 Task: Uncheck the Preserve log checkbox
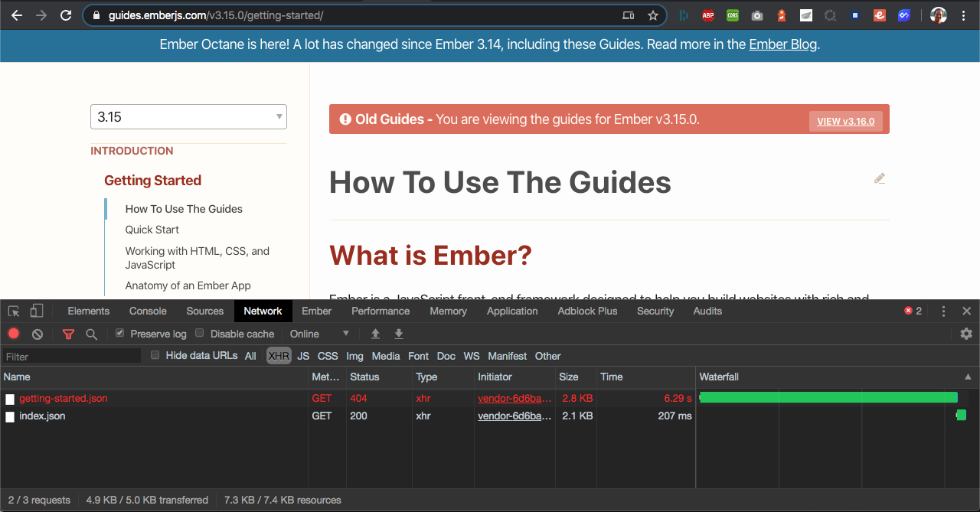click(119, 333)
